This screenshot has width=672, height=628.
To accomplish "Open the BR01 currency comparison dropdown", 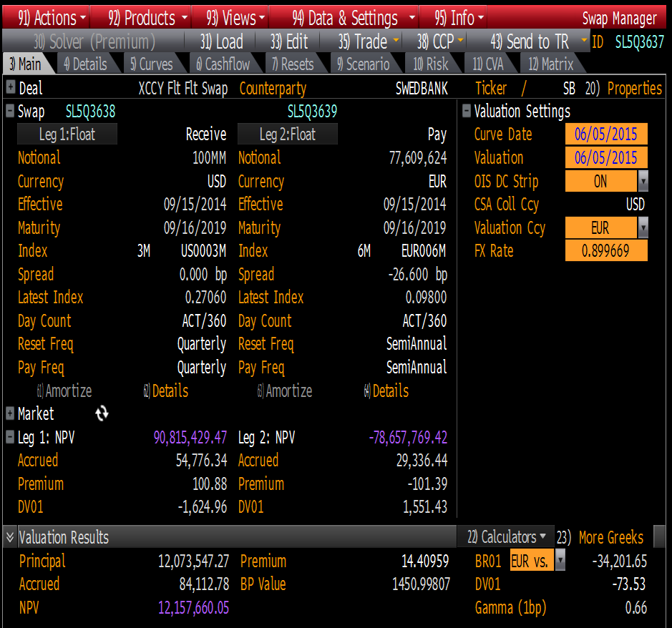I will (x=559, y=561).
